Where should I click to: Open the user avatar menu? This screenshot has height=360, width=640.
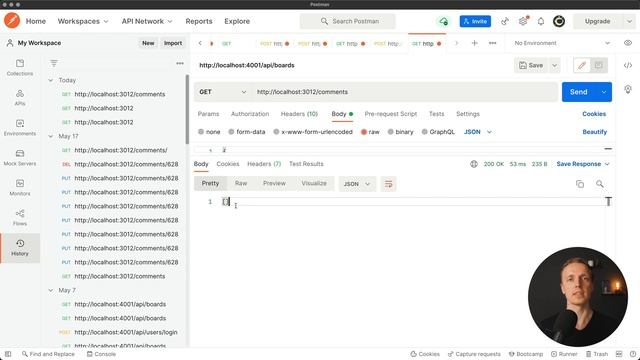[x=559, y=21]
